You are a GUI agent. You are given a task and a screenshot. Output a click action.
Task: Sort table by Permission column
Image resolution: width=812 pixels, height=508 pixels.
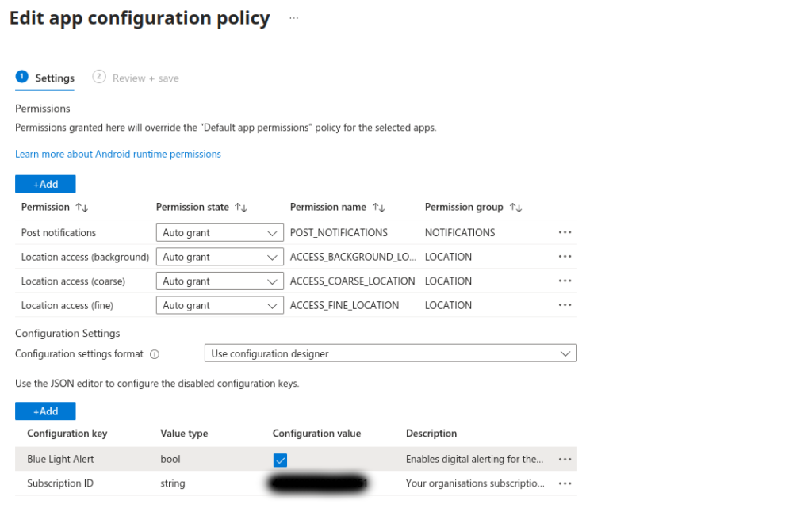(82, 208)
